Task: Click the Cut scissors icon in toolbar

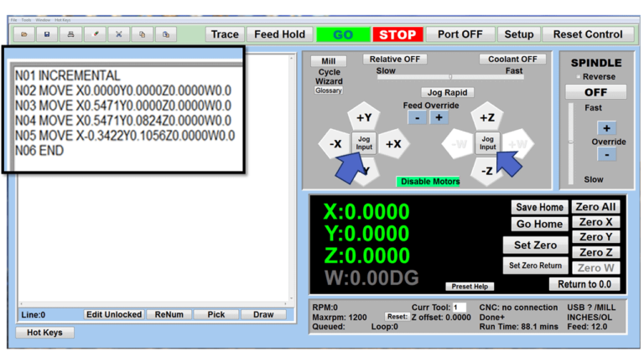Action: (x=119, y=34)
